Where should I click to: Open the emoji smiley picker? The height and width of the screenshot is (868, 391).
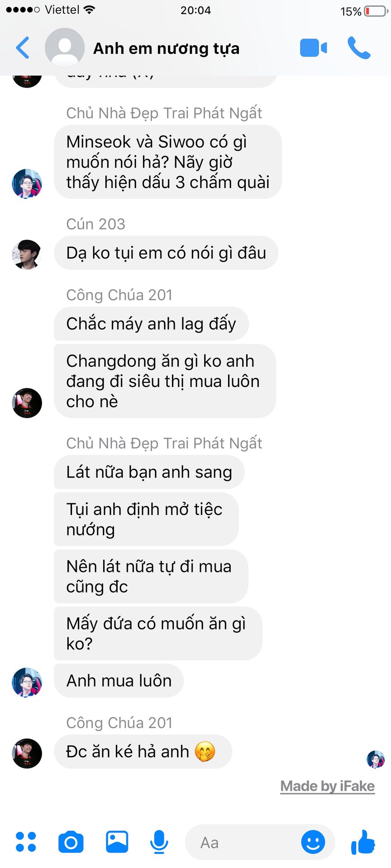pyautogui.click(x=313, y=842)
